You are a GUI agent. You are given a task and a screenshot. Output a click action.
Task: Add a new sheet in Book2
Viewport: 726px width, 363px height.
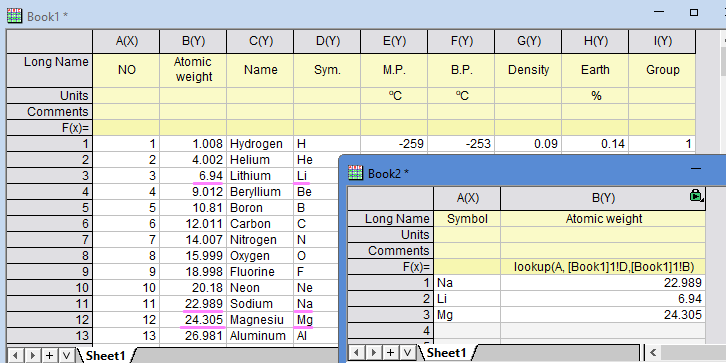point(390,352)
